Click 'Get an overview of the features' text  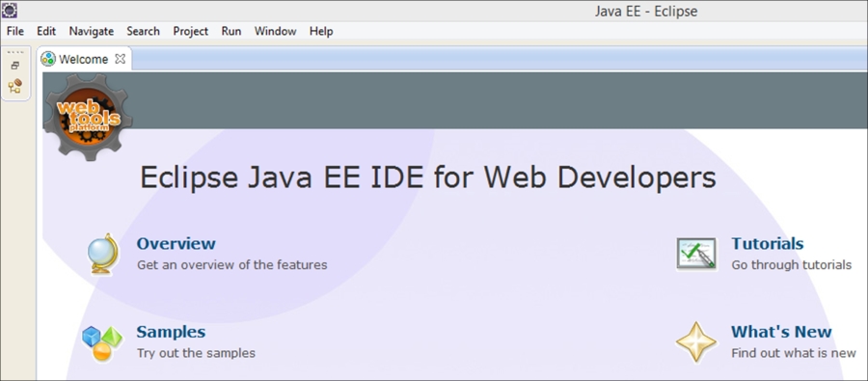[x=231, y=264]
